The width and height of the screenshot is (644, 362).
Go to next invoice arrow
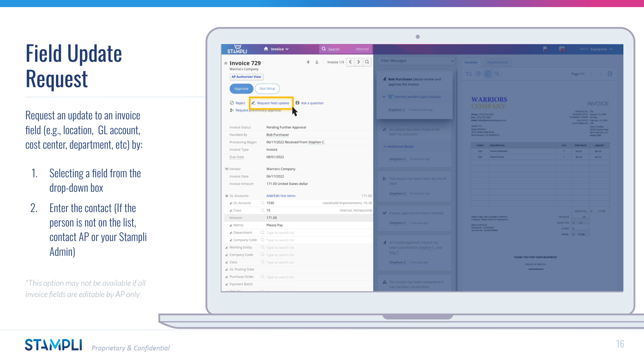358,62
